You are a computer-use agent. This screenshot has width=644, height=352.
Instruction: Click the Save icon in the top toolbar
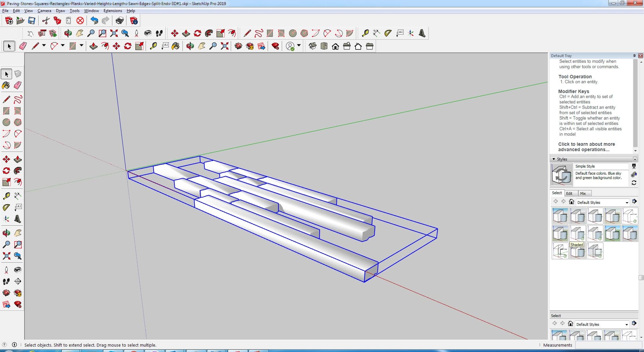[32, 21]
